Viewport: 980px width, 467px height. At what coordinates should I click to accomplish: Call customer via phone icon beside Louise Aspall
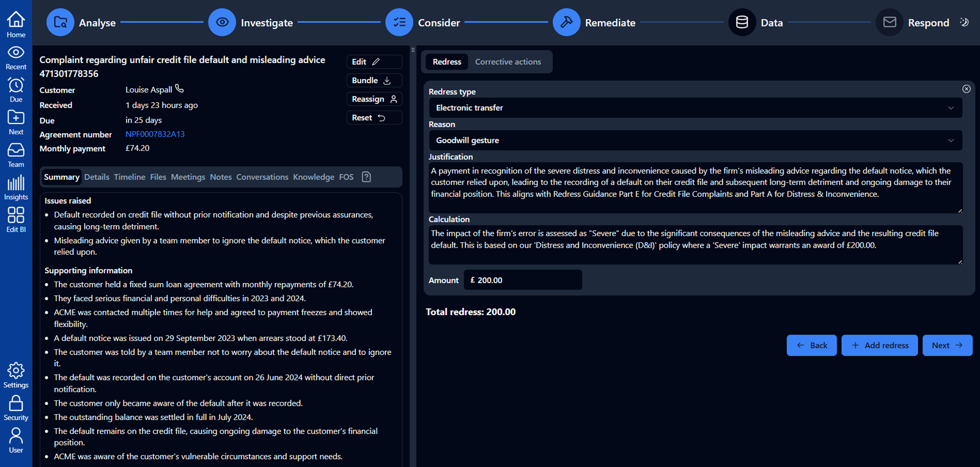coord(179,88)
